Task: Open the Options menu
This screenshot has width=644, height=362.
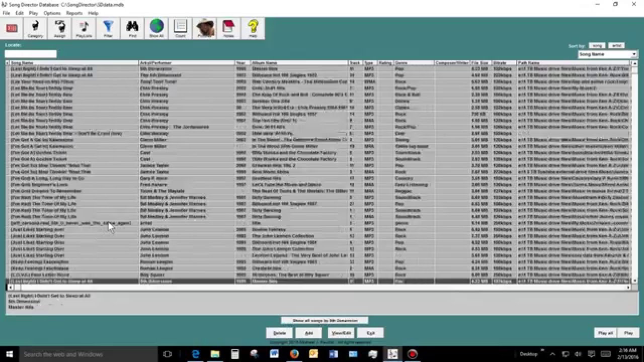Action: [52, 13]
